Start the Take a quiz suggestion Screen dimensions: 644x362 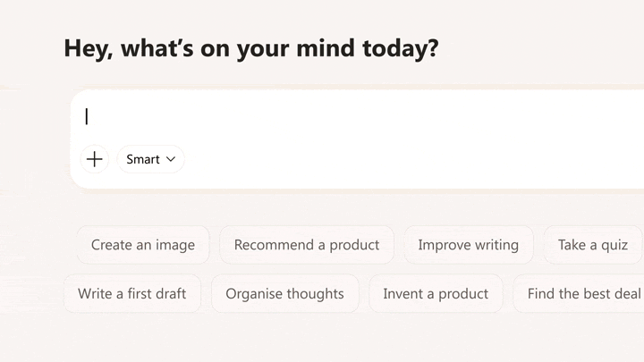point(592,245)
